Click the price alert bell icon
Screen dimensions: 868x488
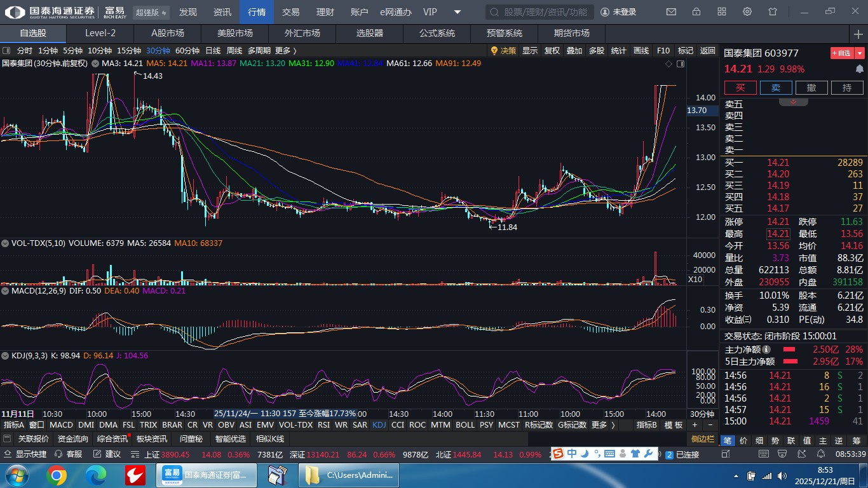click(859, 69)
